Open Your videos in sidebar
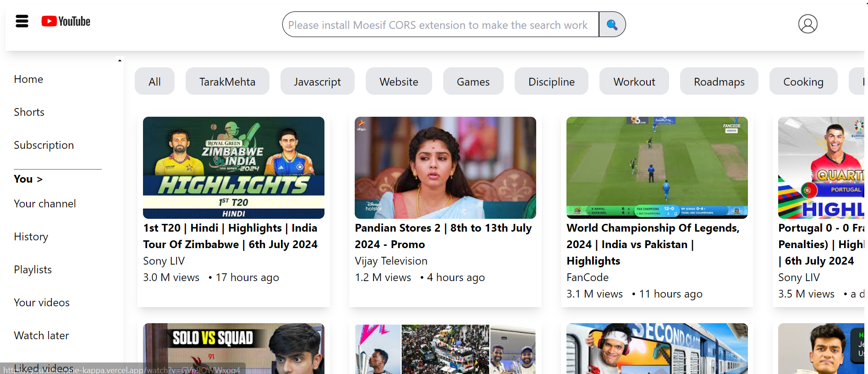The width and height of the screenshot is (868, 374). click(x=42, y=303)
